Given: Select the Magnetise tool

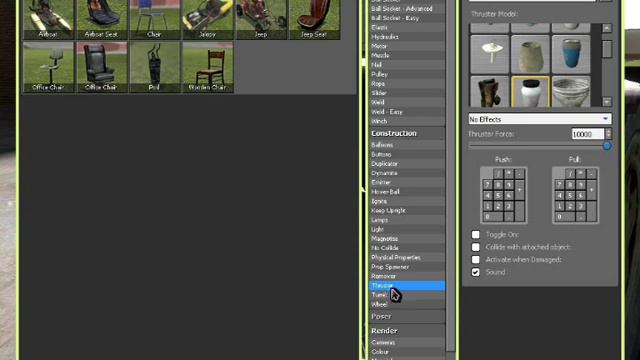Looking at the screenshot, I should click(x=407, y=239).
